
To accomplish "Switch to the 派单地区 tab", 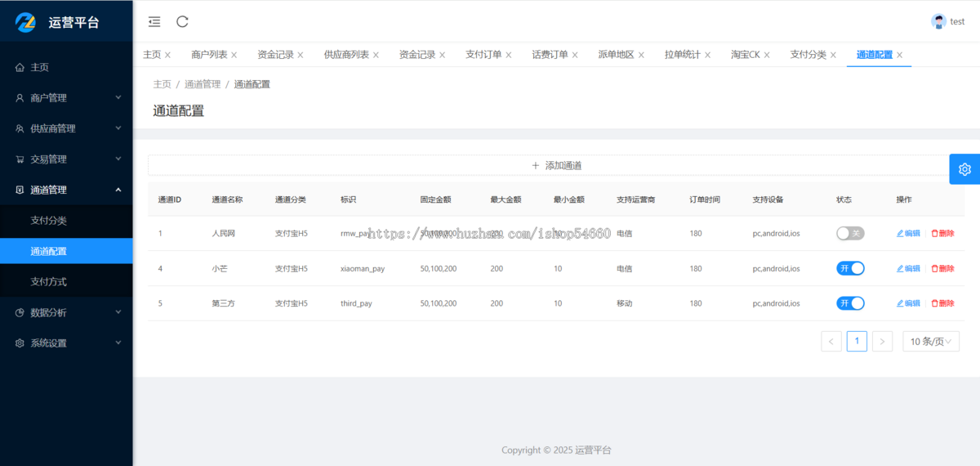I will 616,55.
